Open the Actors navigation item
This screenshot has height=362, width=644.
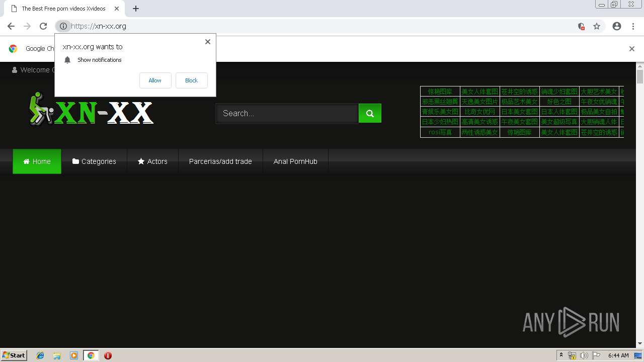[152, 161]
